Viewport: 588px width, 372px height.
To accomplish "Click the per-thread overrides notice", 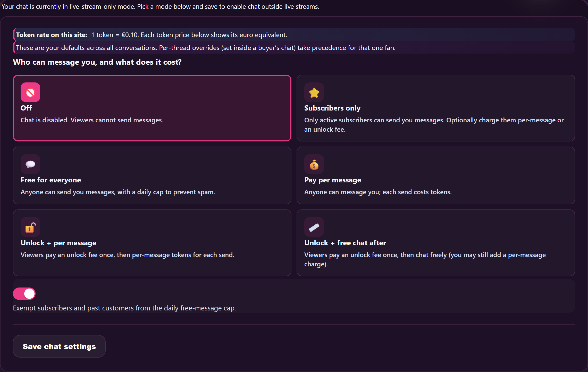I will 294,48.
